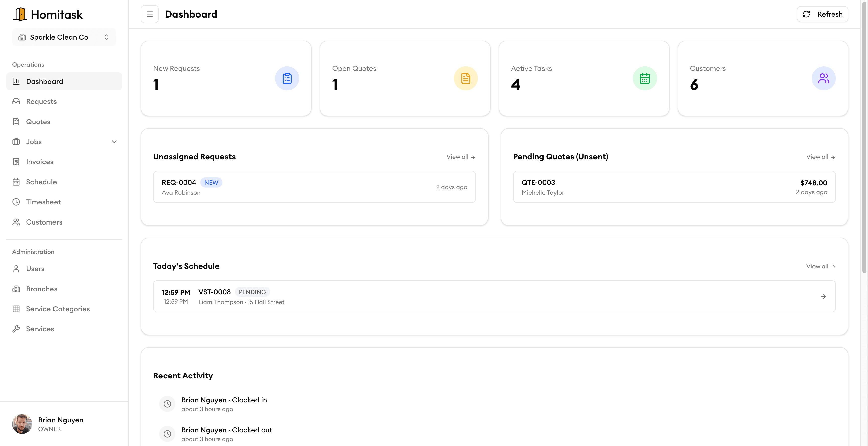Toggle the sidebar with the hamburger icon
The width and height of the screenshot is (868, 446).
[x=150, y=14]
